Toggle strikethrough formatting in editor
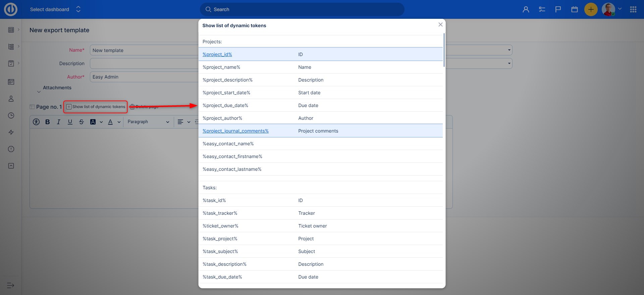Viewport: 644px width, 295px height. point(82,122)
